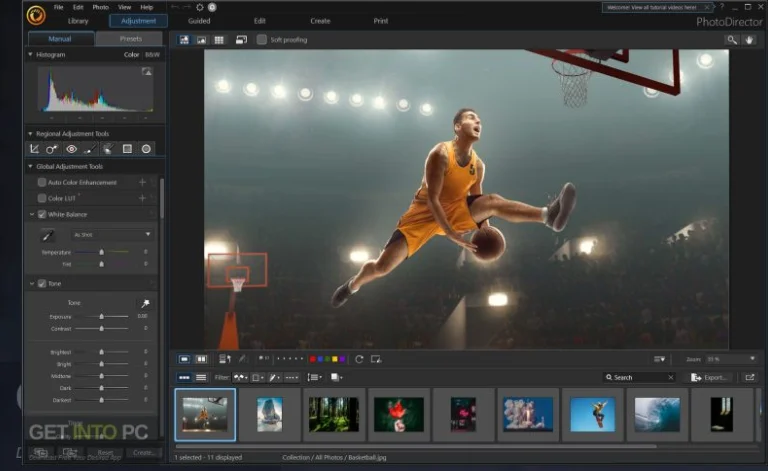Enable Soft proofing checkbox
The height and width of the screenshot is (471, 768).
262,40
